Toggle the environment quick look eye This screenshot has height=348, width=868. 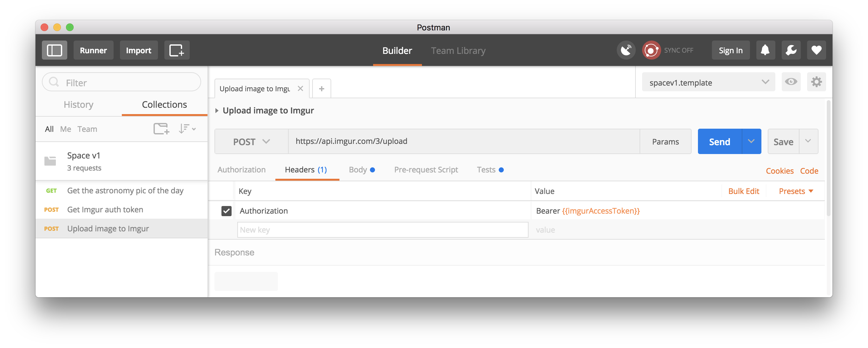click(791, 82)
